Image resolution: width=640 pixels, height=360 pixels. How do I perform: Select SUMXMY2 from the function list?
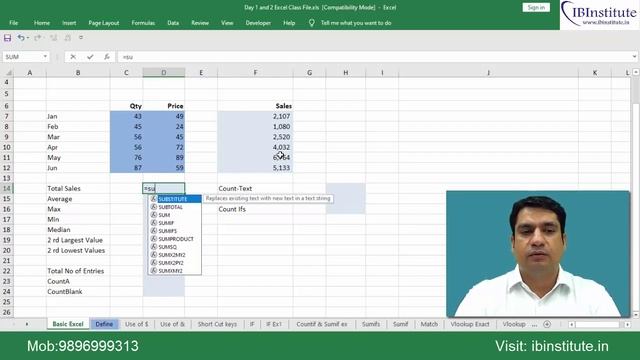click(x=175, y=271)
